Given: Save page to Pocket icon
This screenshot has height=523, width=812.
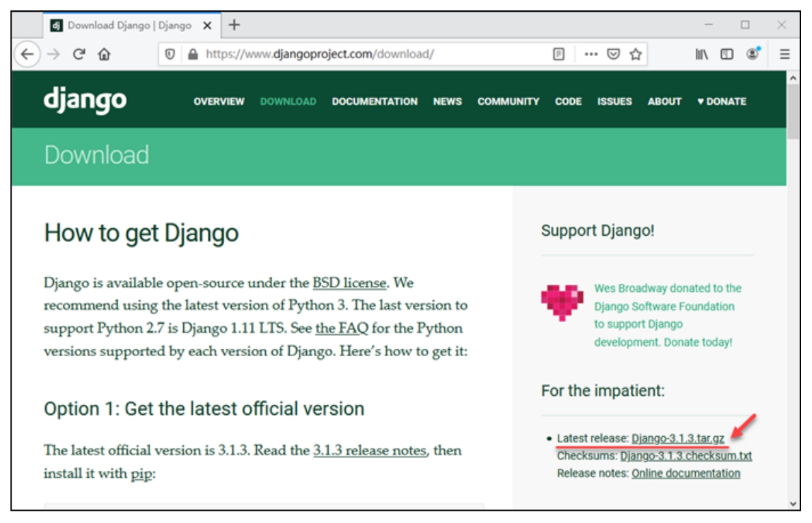Looking at the screenshot, I should click(x=613, y=54).
